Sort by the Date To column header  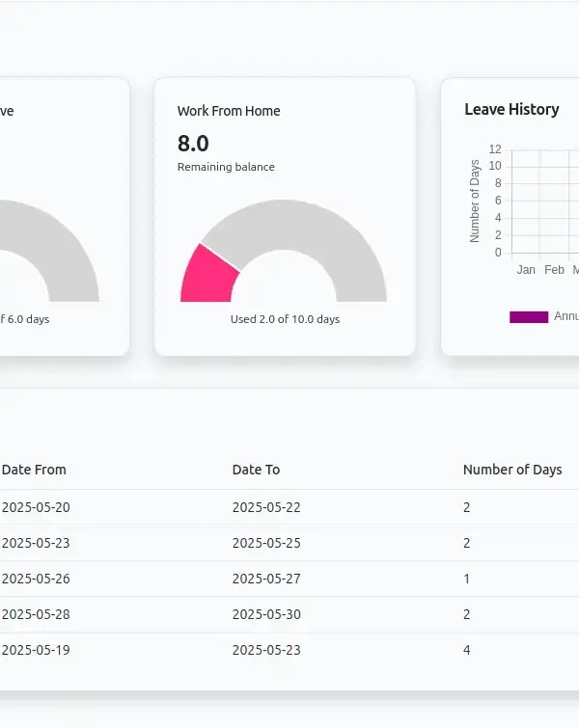(256, 470)
